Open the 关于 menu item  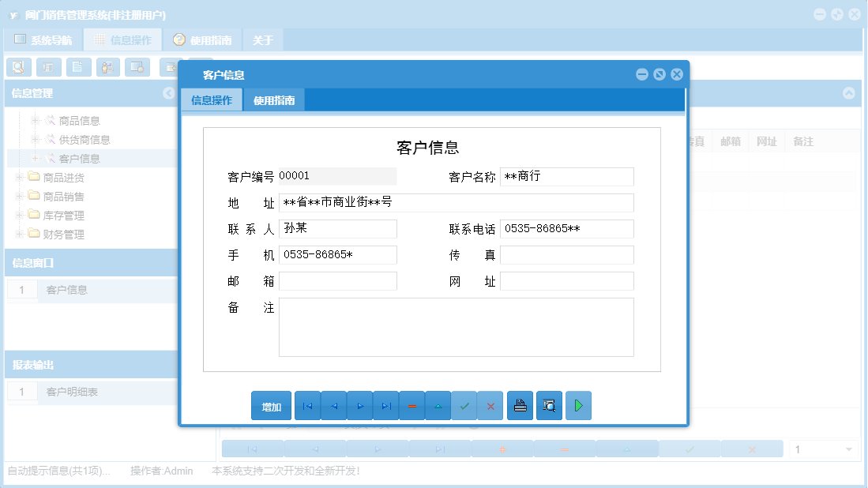point(262,39)
